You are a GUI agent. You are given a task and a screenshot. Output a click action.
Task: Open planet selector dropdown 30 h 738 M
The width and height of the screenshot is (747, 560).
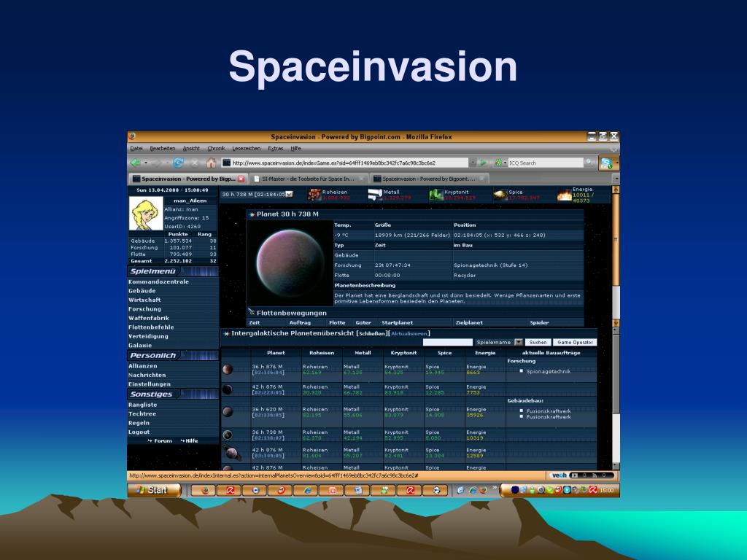[x=289, y=194]
